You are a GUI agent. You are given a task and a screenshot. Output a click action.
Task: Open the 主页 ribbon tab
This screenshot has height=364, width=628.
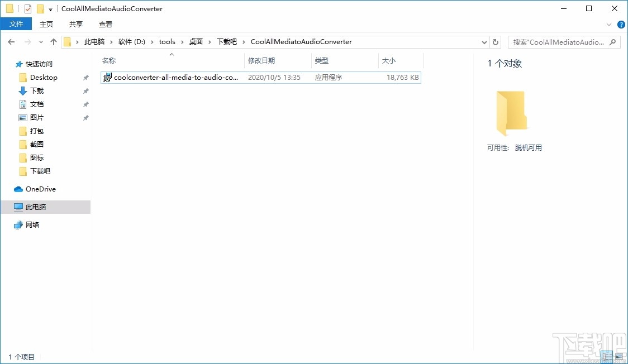46,24
